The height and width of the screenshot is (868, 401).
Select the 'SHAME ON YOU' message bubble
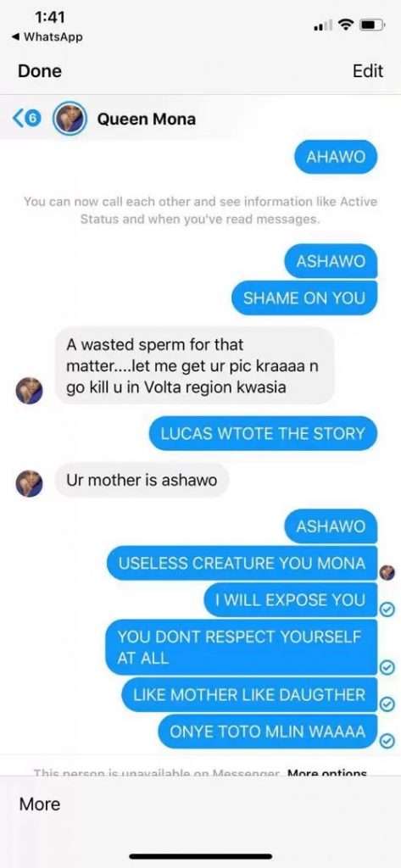click(304, 298)
